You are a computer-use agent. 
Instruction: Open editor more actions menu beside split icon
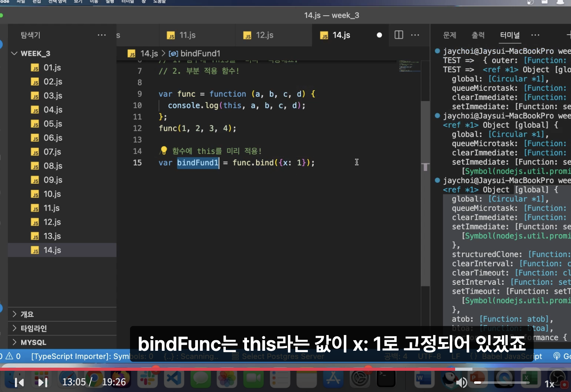pyautogui.click(x=415, y=35)
